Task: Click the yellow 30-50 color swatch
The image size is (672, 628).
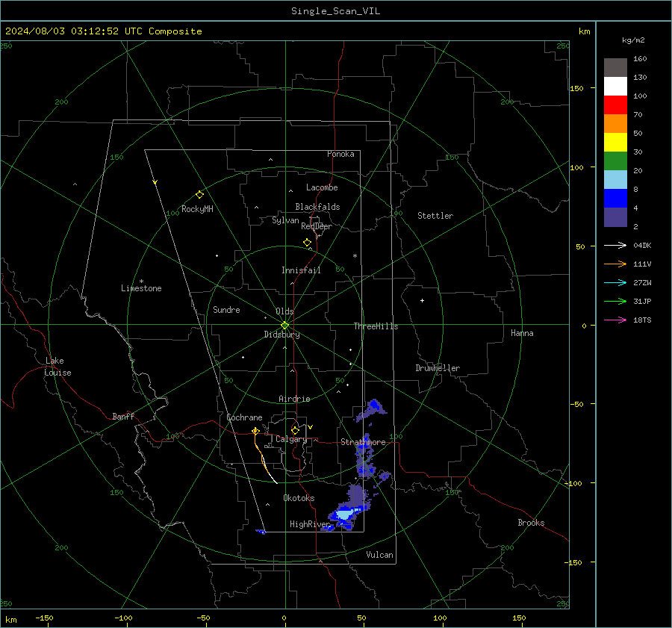Action: coord(615,143)
